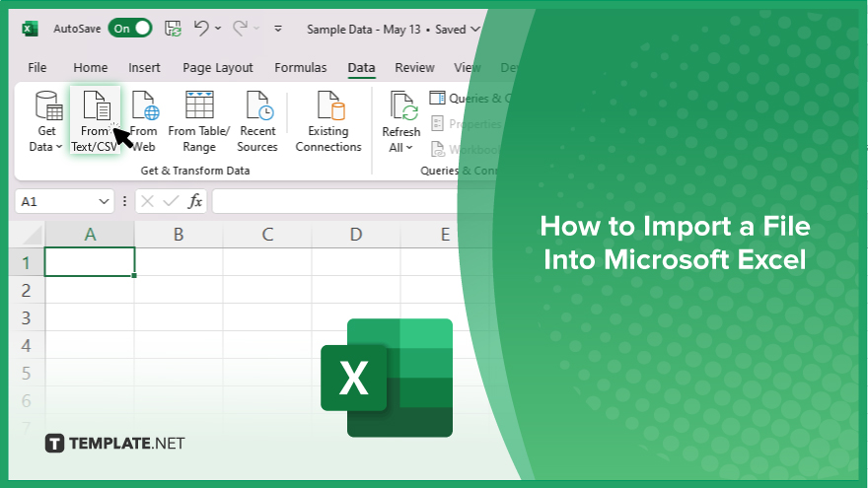Open the Undo history dropdown arrow

218,29
